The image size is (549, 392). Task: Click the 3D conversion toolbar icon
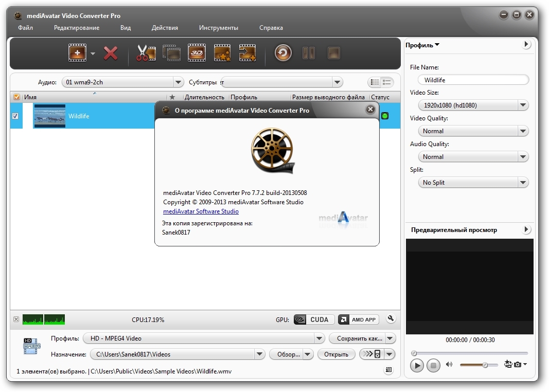click(197, 53)
